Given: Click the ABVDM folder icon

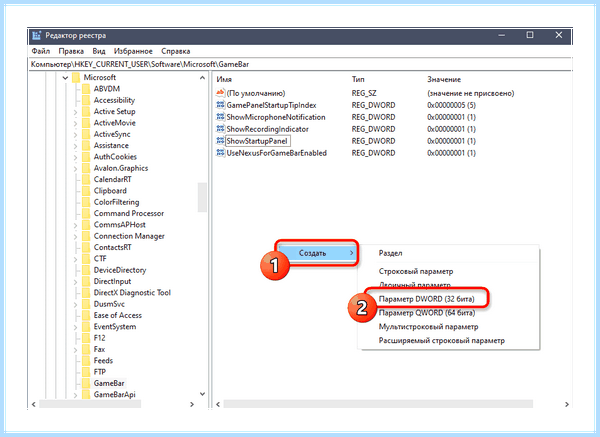Looking at the screenshot, I should point(86,89).
